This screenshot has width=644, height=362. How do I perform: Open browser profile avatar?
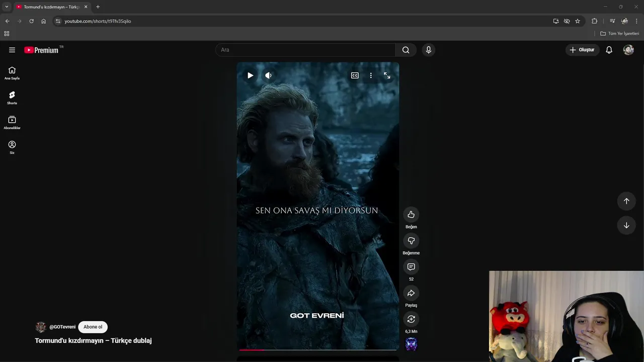pos(624,21)
